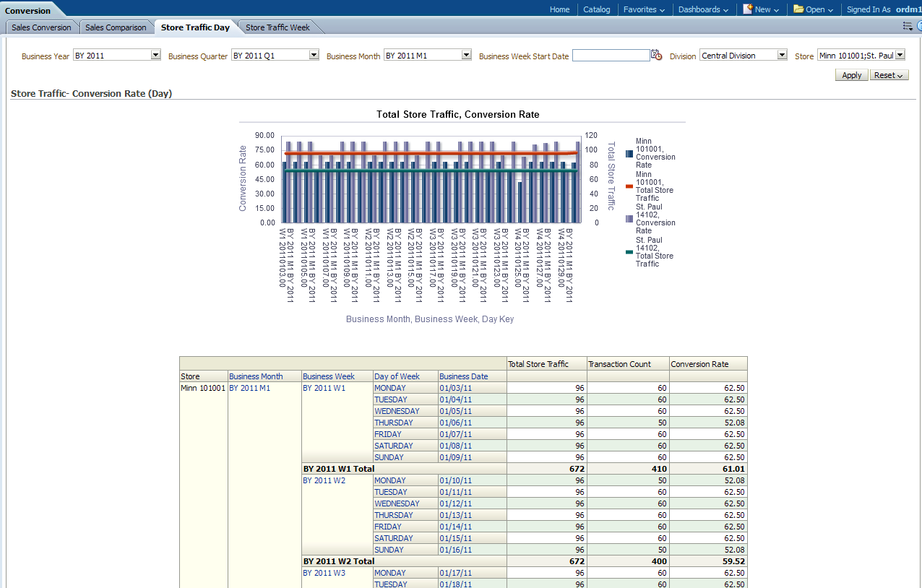Click the BY 2011 W1 Total row label
This screenshot has height=588, width=922.
338,469
